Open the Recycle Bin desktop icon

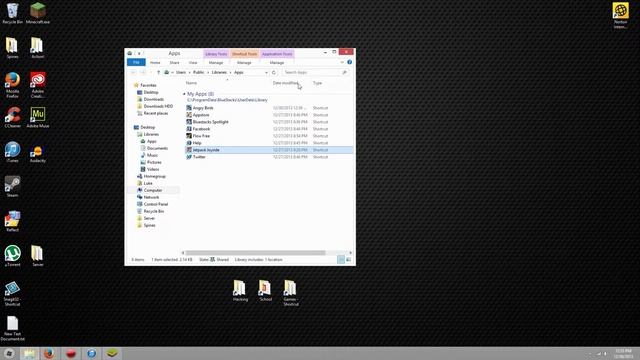tap(12, 13)
